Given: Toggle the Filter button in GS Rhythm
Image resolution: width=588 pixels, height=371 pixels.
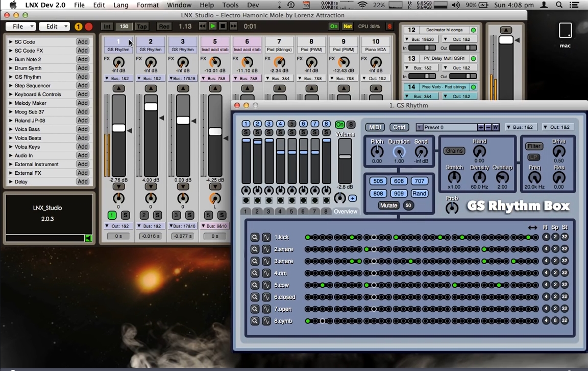Looking at the screenshot, I should (x=534, y=146).
